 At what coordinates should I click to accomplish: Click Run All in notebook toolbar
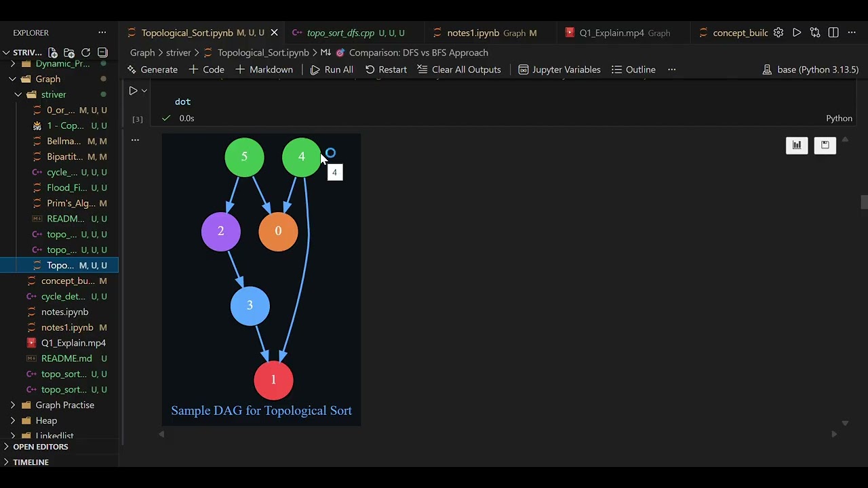pyautogui.click(x=332, y=69)
